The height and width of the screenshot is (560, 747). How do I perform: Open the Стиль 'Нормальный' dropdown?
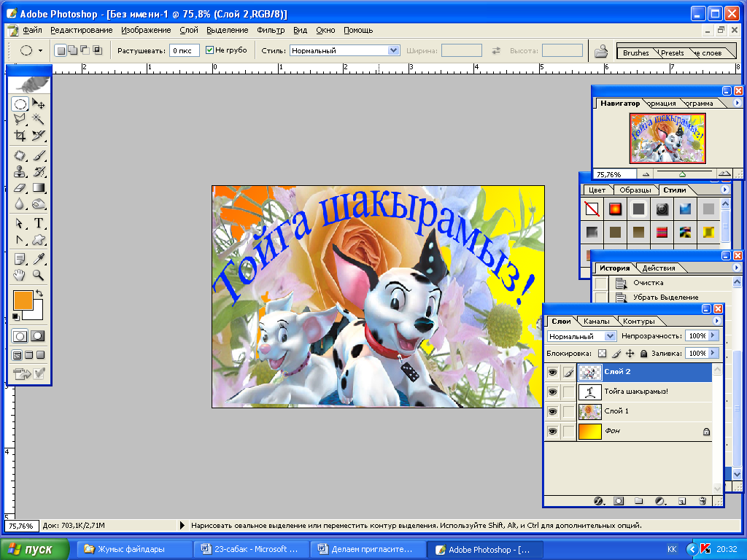(393, 50)
